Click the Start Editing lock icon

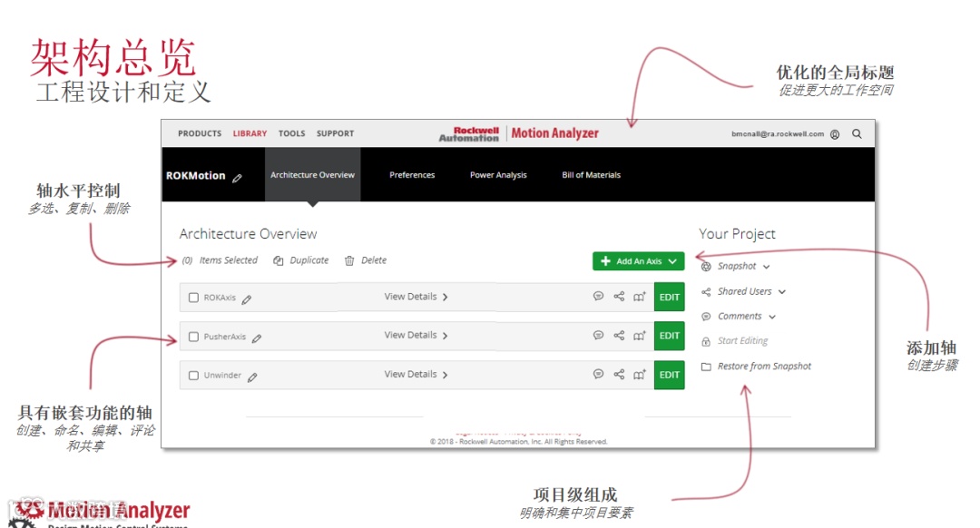[x=706, y=341]
